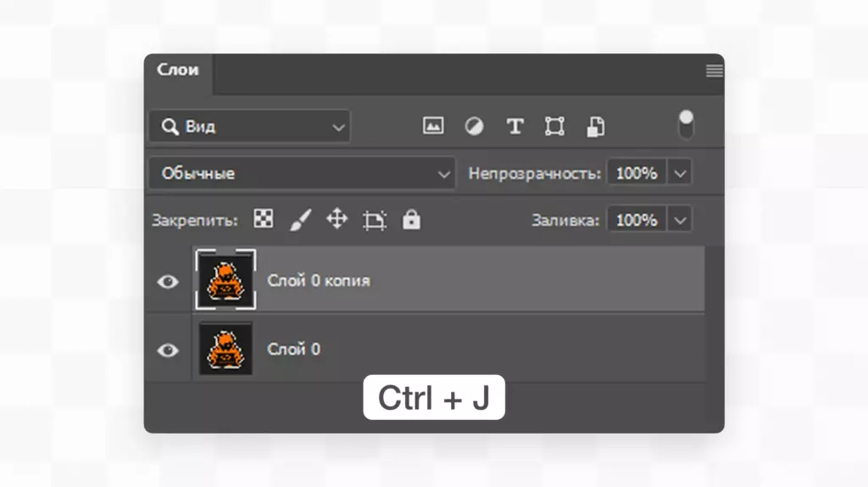Hide the Слой 0 layer

click(168, 350)
